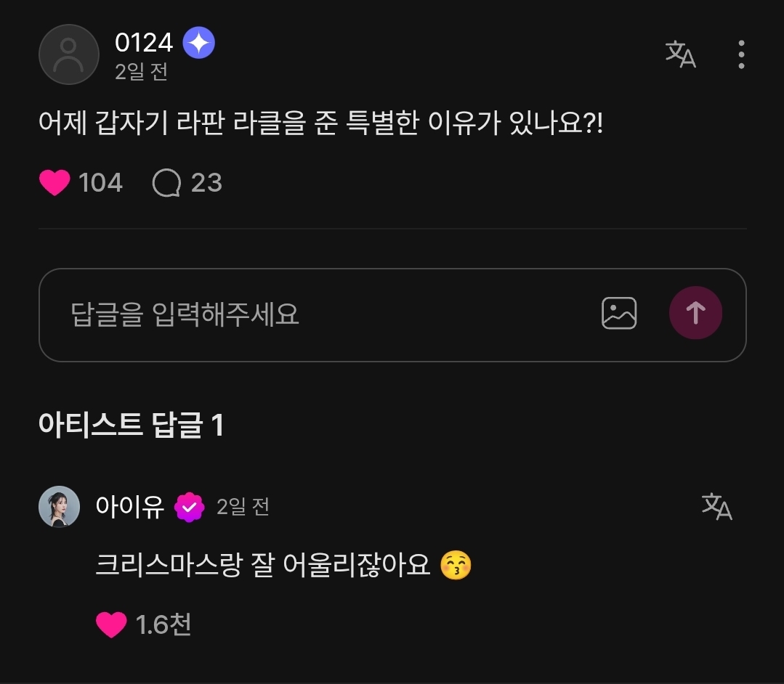Open the default avatar of user 0124
This screenshot has width=784, height=684.
tap(69, 54)
